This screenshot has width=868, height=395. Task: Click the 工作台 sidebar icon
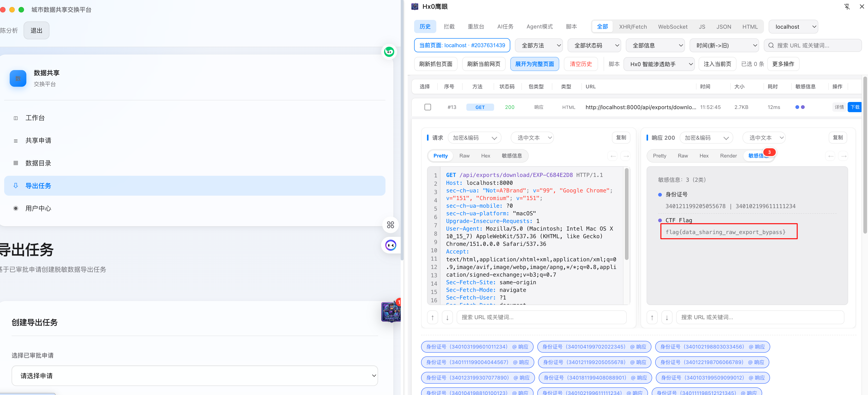(15, 118)
